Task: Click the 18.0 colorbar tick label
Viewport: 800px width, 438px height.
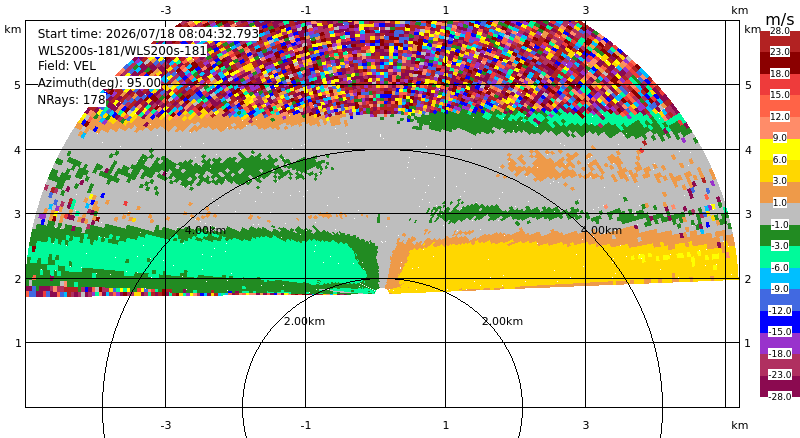Action: (x=780, y=74)
